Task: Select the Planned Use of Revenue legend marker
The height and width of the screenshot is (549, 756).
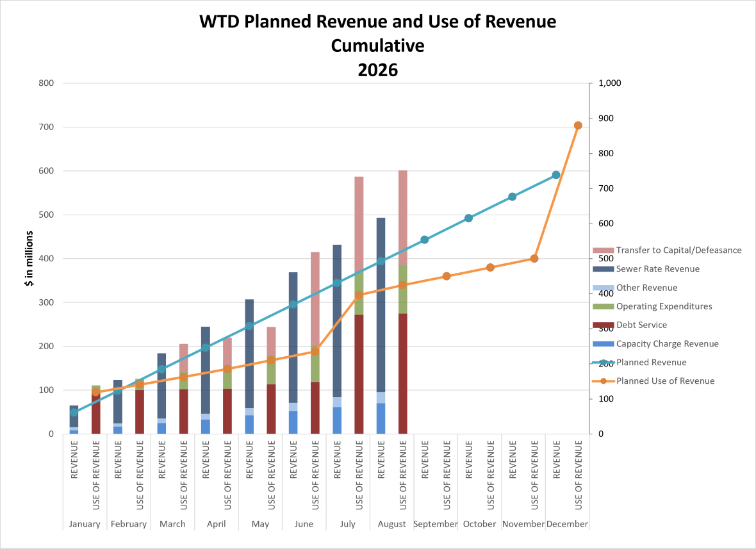Action: pyautogui.click(x=603, y=381)
